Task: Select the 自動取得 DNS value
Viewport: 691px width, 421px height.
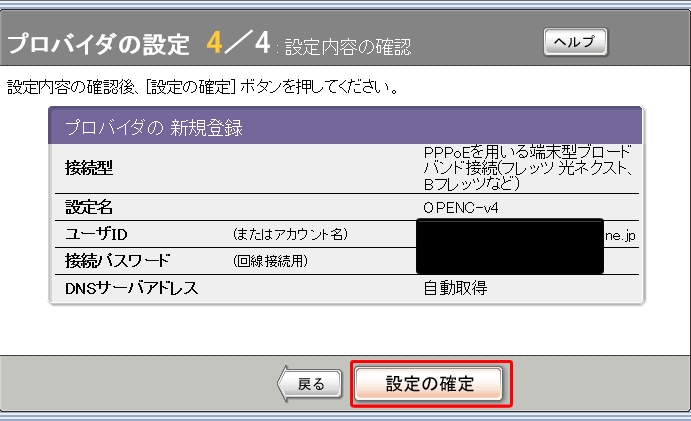Action: coord(456,288)
